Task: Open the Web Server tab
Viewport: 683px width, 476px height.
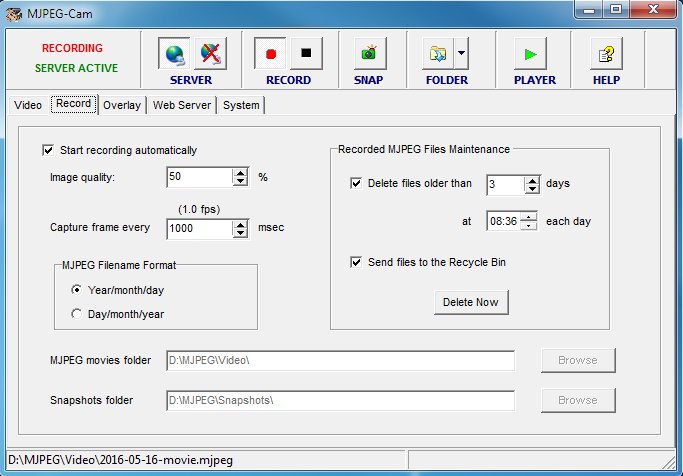Action: 182,105
